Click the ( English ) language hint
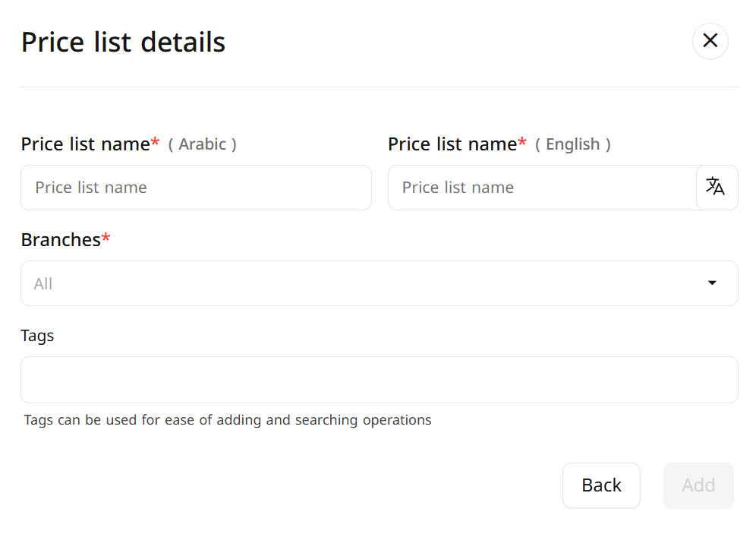Screen dimensions: 756x534 pos(573,144)
